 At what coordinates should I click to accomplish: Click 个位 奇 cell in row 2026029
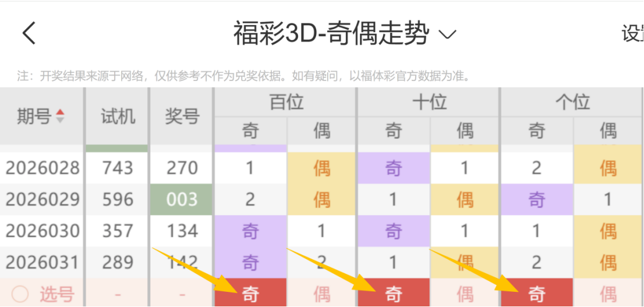[x=537, y=199]
